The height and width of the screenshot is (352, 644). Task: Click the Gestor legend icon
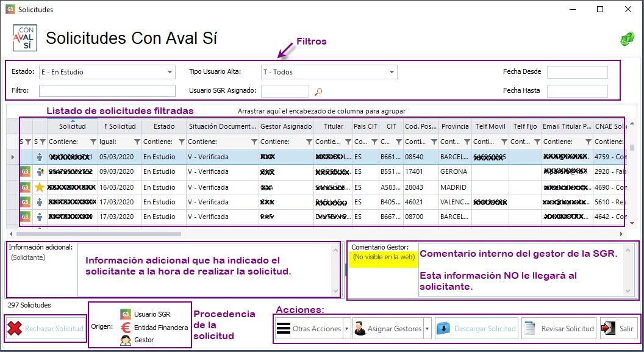126,340
